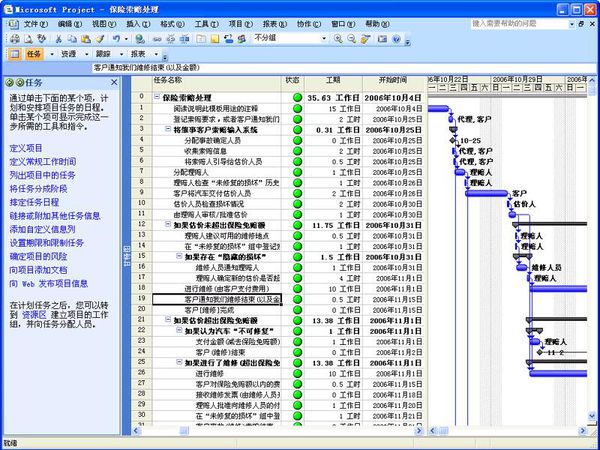Open the 报表 guide dropdown arrow
This screenshot has height=450, width=600.
pos(156,54)
